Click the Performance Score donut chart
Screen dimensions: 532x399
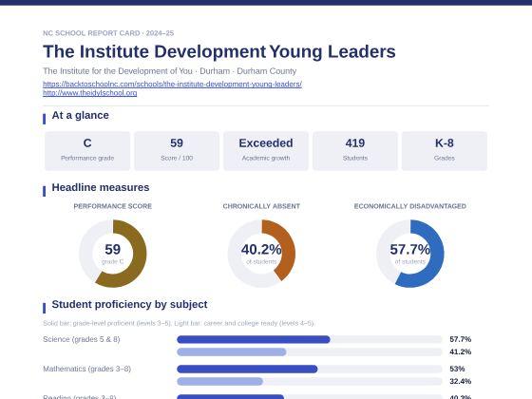(x=113, y=254)
